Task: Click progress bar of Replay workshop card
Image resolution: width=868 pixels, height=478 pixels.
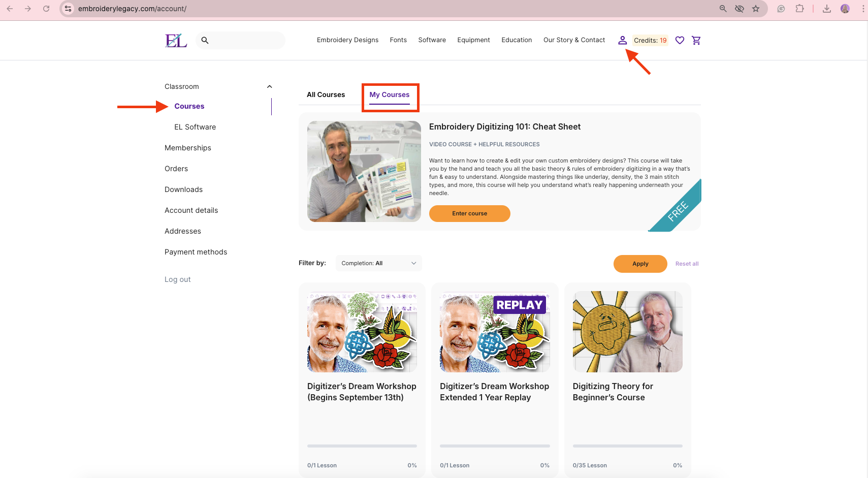Action: [x=495, y=446]
